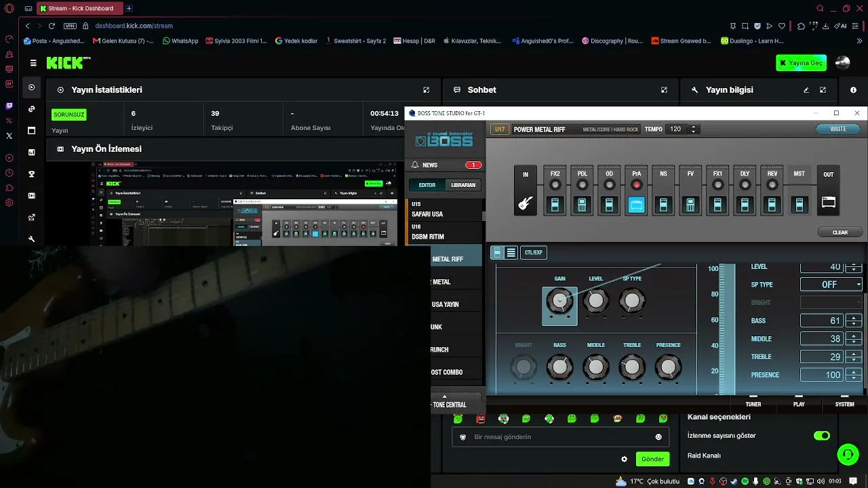
Task: Open the Kick sidebar trophy icon
Action: (x=31, y=174)
